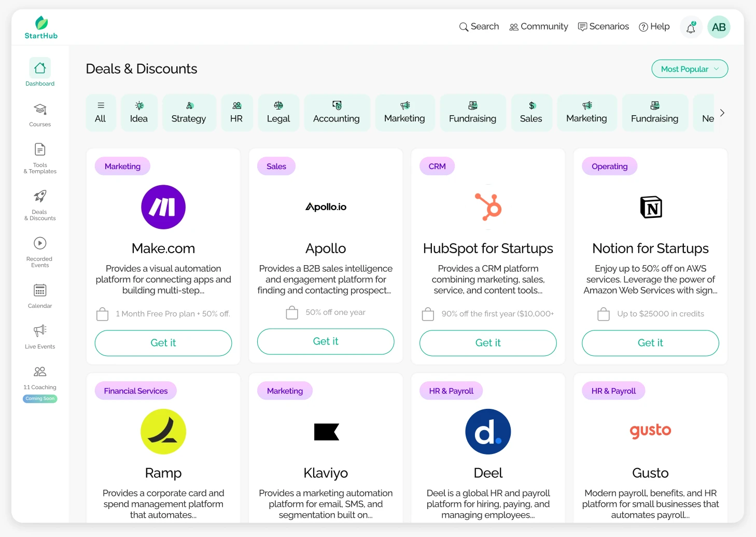Click the Deel card title
The image size is (756, 537).
click(488, 473)
